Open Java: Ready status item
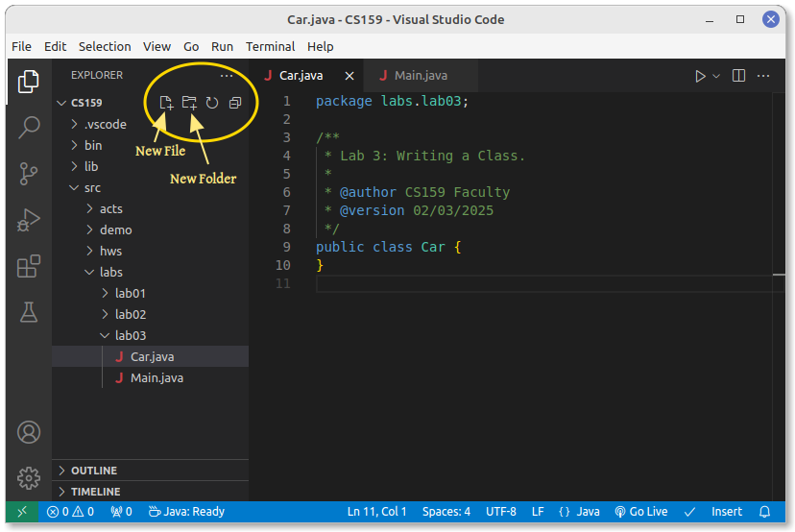The image size is (795, 532). click(x=186, y=512)
